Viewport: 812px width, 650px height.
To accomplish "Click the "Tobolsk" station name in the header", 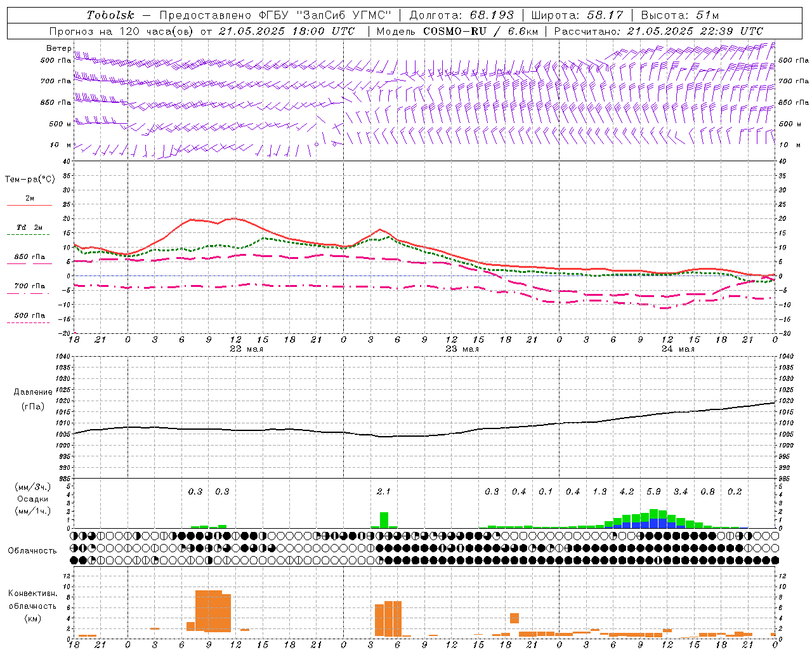I will coord(110,15).
